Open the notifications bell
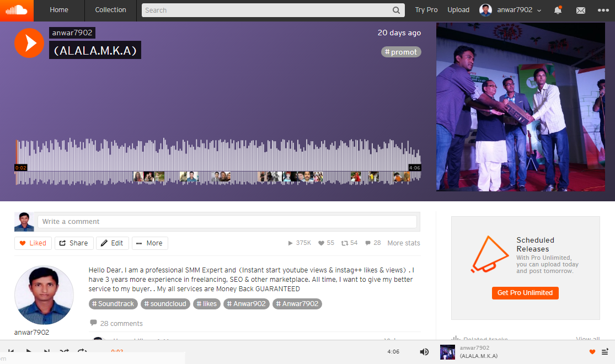The height and width of the screenshot is (364, 615). [x=557, y=10]
